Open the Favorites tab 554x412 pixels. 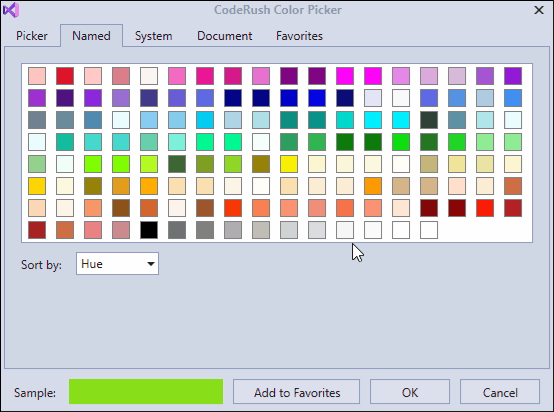point(299,36)
